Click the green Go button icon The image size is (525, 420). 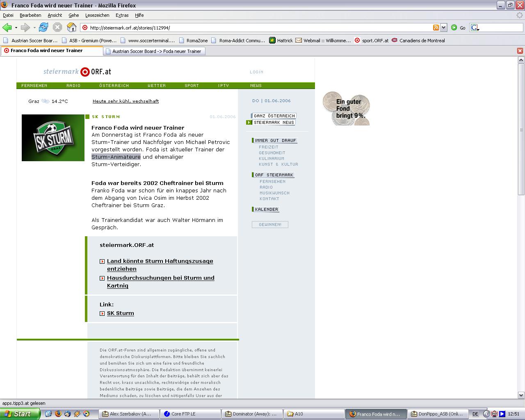[454, 27]
